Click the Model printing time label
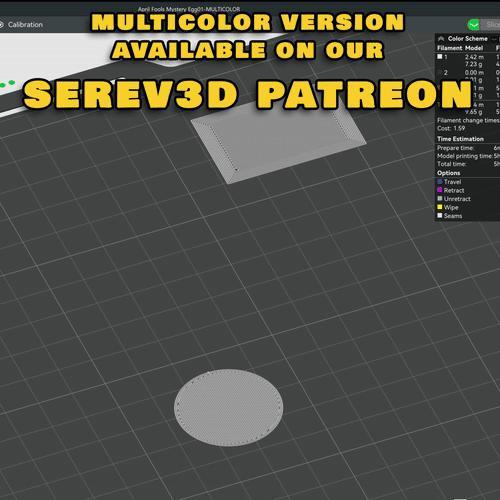 [465, 156]
